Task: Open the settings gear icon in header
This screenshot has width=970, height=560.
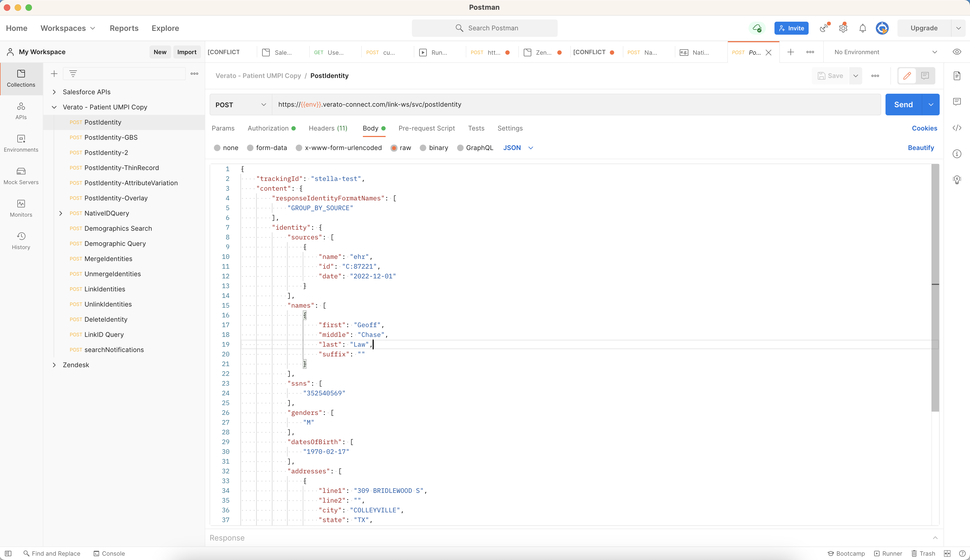Action: click(x=843, y=28)
